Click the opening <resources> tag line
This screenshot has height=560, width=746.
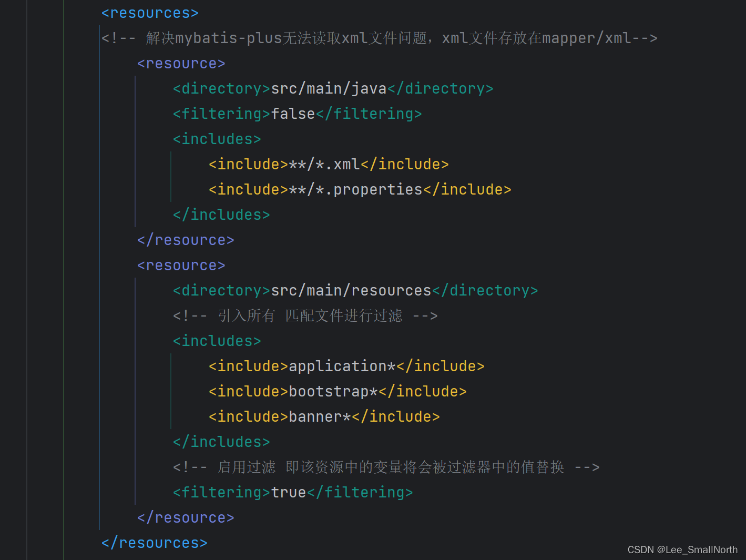(x=150, y=13)
